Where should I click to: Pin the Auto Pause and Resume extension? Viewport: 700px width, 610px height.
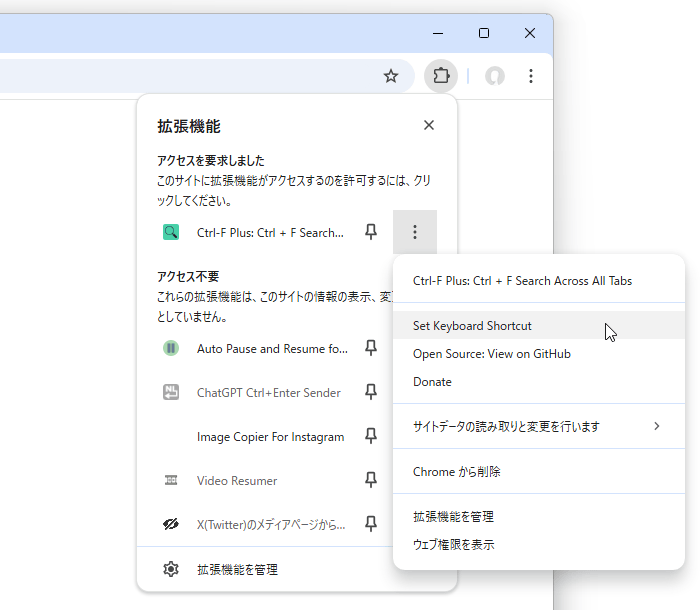point(371,348)
